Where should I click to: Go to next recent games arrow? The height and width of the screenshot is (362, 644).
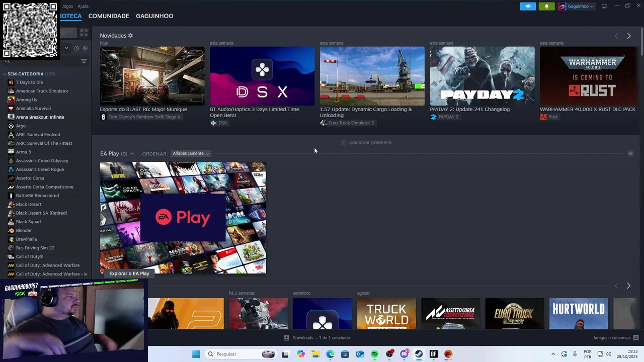pyautogui.click(x=628, y=286)
